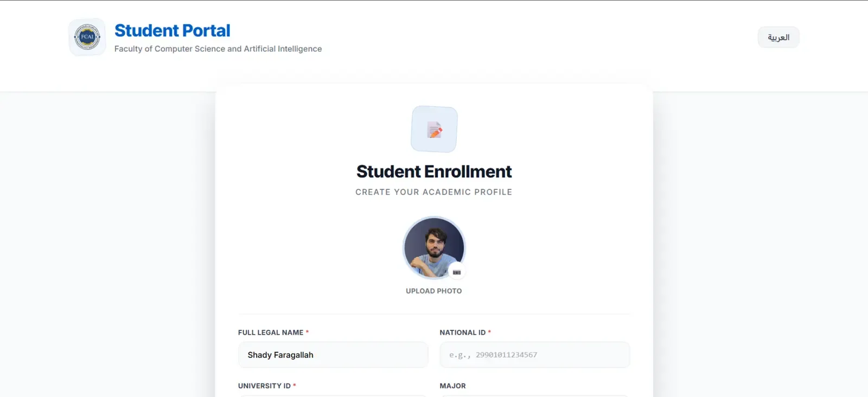Click the red asterisk beside University ID
Screen dimensions: 868x397
pyautogui.click(x=295, y=386)
